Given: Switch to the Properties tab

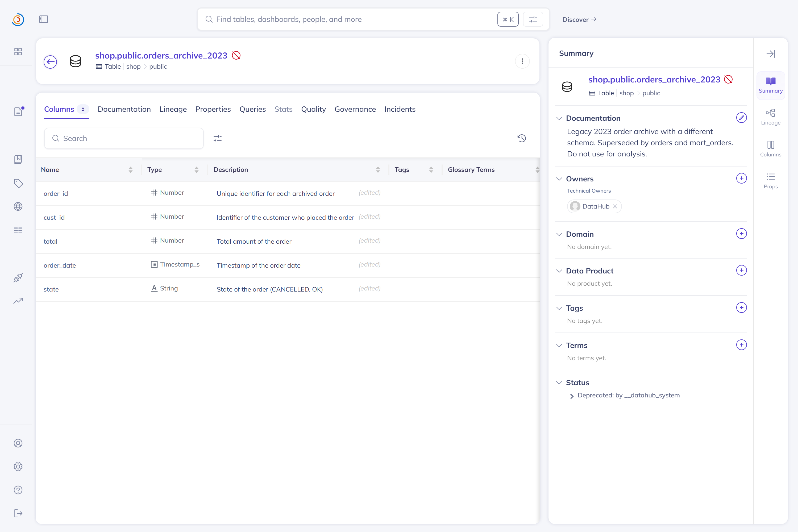Looking at the screenshot, I should coord(213,109).
